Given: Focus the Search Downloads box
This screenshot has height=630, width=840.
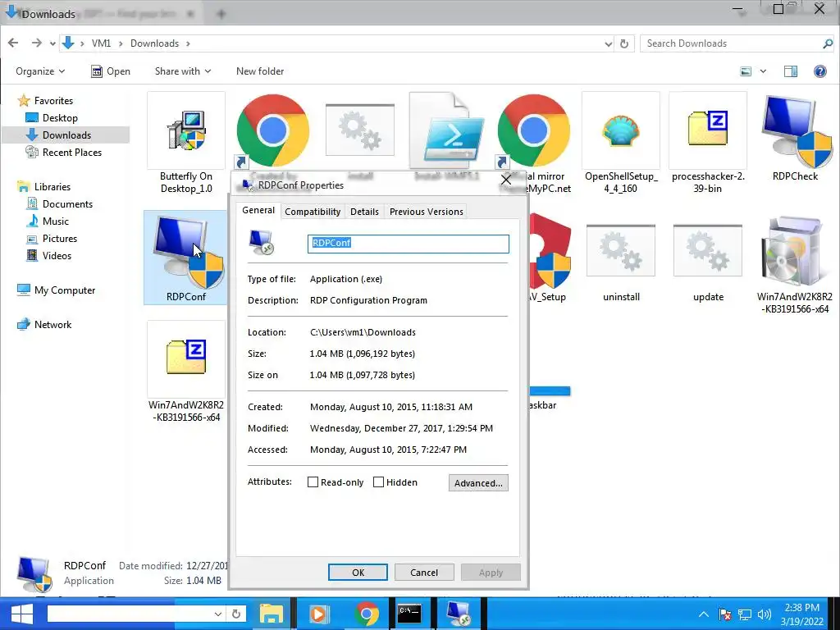Looking at the screenshot, I should point(737,44).
